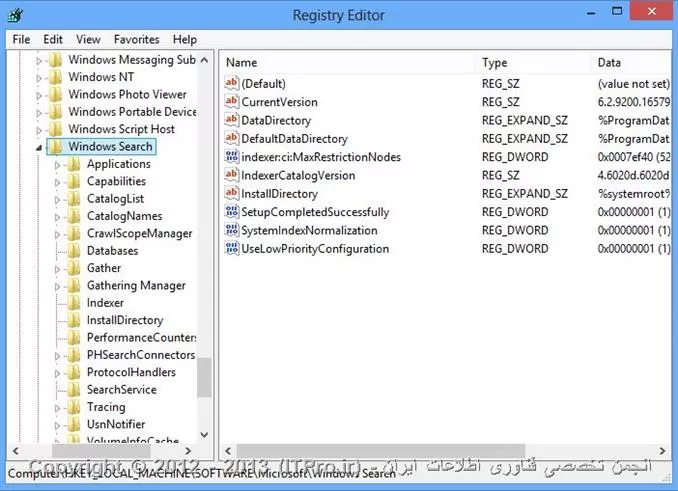Screen dimensions: 678x491
Task: Click tree pane scroll down arrow
Action: [x=205, y=435]
